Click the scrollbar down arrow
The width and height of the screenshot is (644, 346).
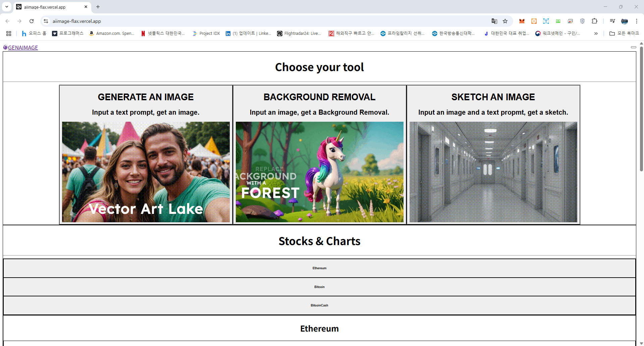(x=641, y=343)
